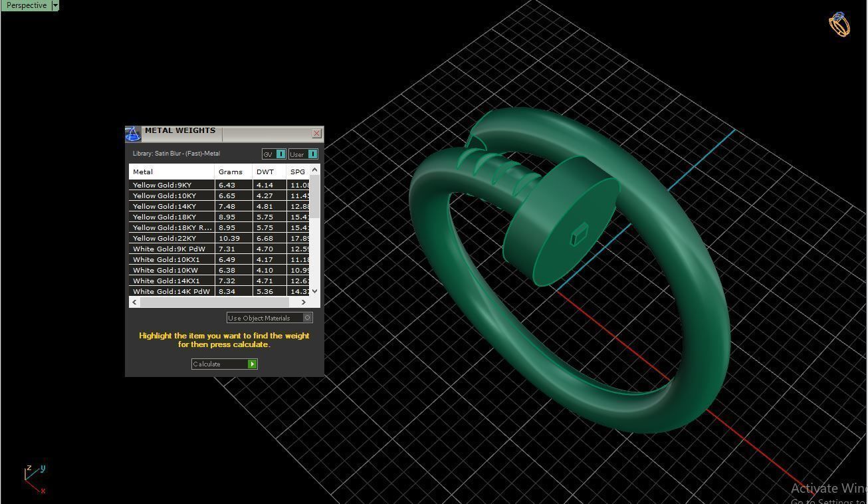868x504 pixels.
Task: Select the White Gold:10KW row
Action: click(219, 270)
